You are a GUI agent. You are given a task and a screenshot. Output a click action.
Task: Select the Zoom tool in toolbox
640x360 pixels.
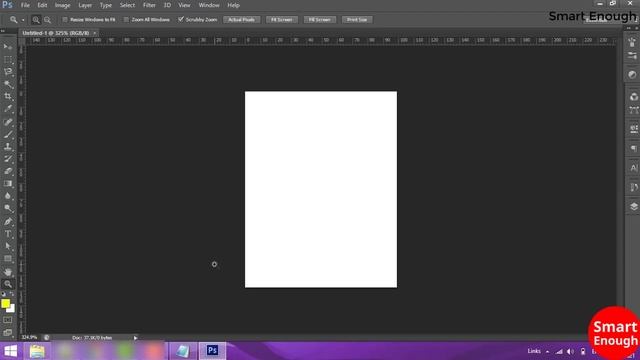click(x=8, y=284)
